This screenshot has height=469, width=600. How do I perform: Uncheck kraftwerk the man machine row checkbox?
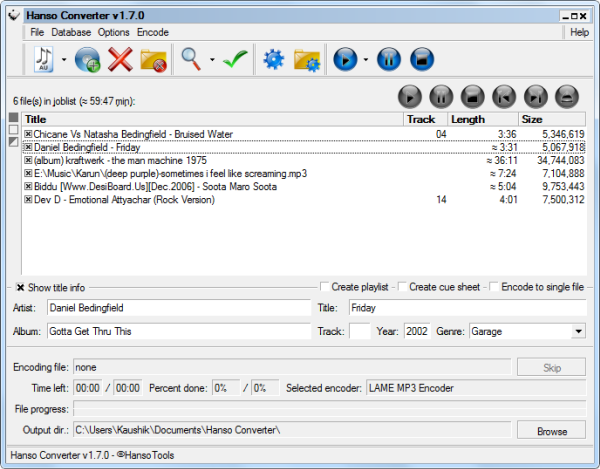[28, 160]
